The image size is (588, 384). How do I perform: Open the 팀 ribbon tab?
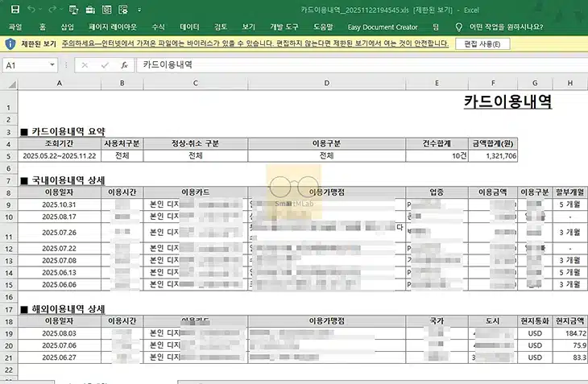click(436, 27)
